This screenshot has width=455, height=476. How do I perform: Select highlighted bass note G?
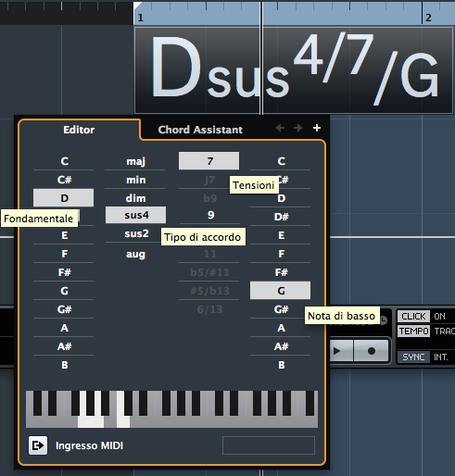pos(281,291)
